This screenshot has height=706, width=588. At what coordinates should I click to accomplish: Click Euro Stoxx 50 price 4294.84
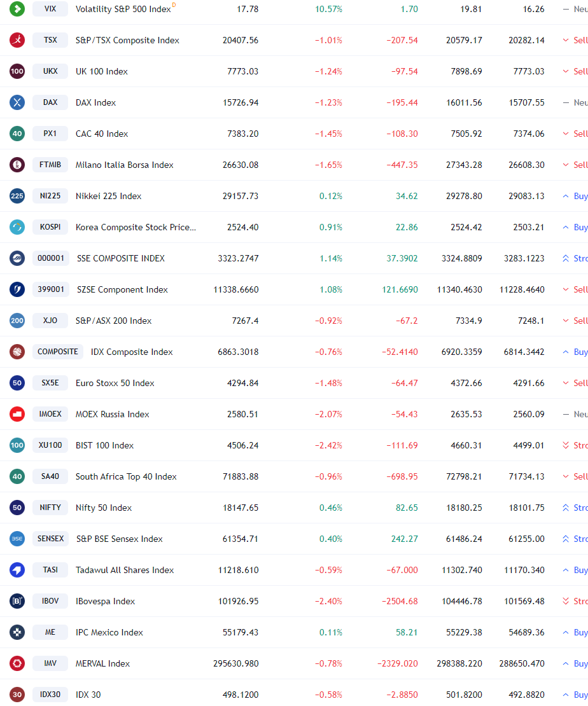click(242, 383)
